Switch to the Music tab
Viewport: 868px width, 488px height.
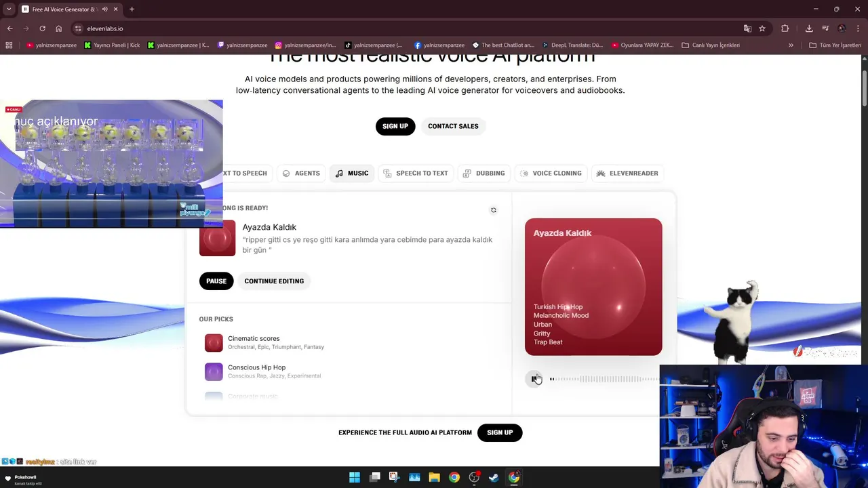coord(352,174)
